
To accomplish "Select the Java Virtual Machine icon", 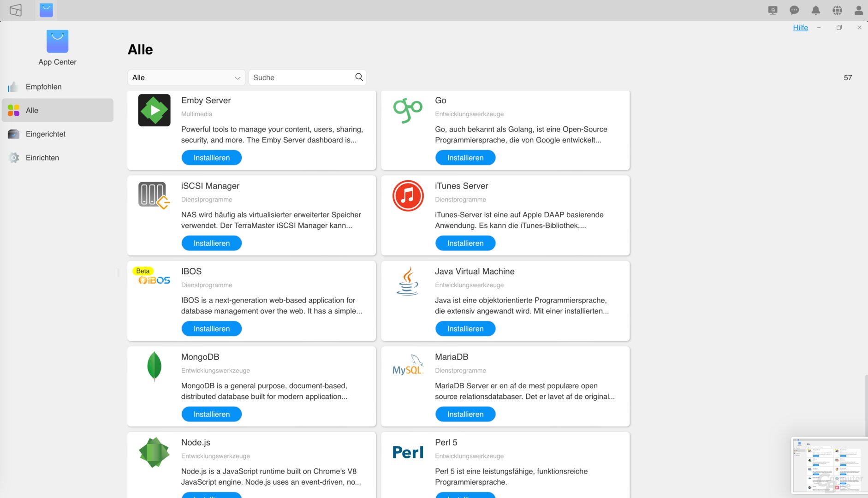I will click(408, 281).
